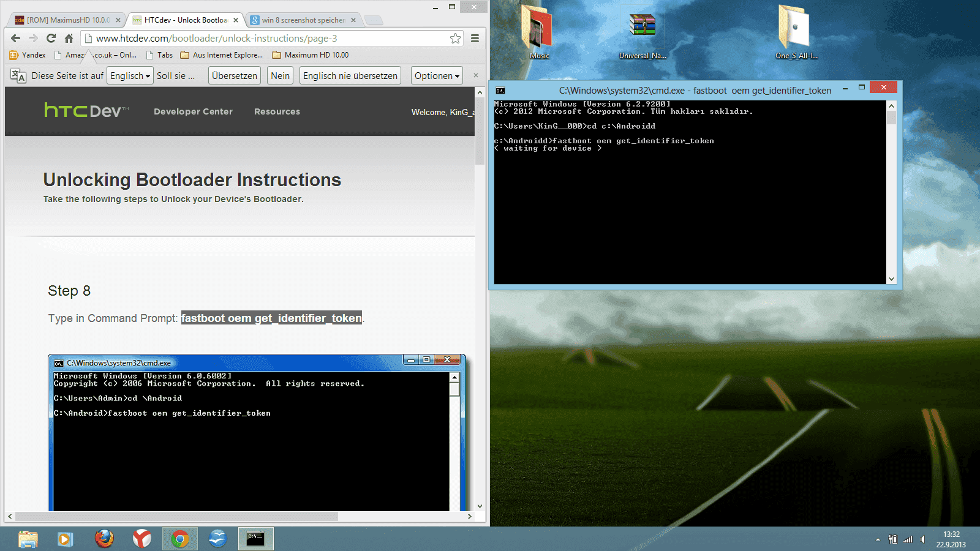Close the MaximusHD ROM tab
This screenshot has height=551, width=980.
[118, 20]
